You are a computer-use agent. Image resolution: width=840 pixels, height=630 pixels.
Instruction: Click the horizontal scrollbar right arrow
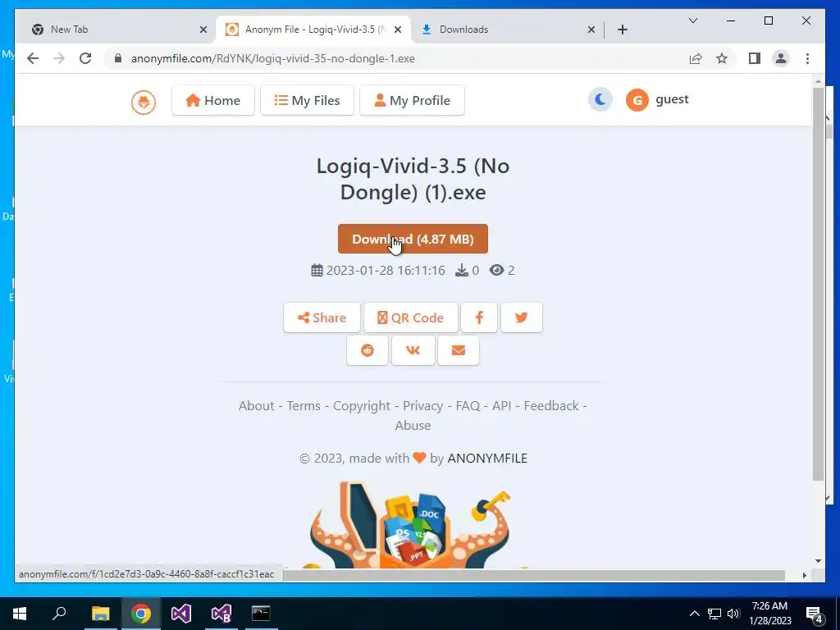coord(805,575)
